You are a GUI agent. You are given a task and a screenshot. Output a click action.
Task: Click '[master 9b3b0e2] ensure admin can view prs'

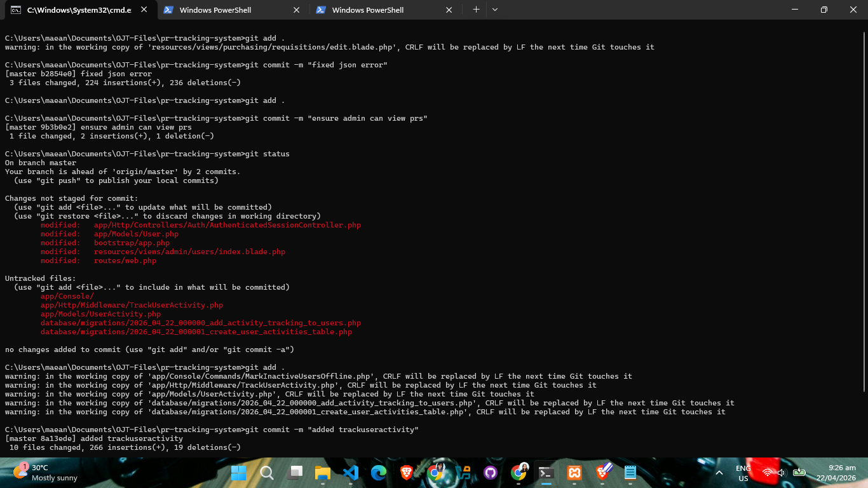(x=98, y=127)
